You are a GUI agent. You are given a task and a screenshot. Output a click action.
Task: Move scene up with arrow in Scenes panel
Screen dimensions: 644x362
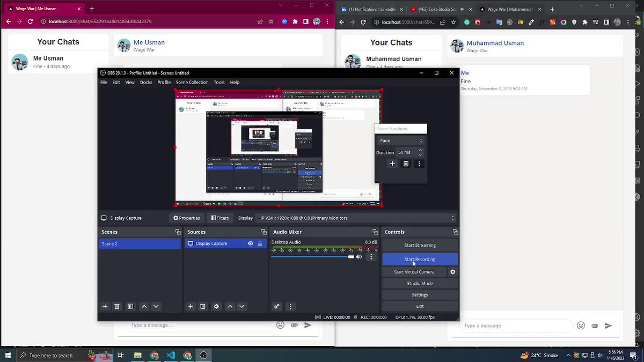click(x=144, y=306)
